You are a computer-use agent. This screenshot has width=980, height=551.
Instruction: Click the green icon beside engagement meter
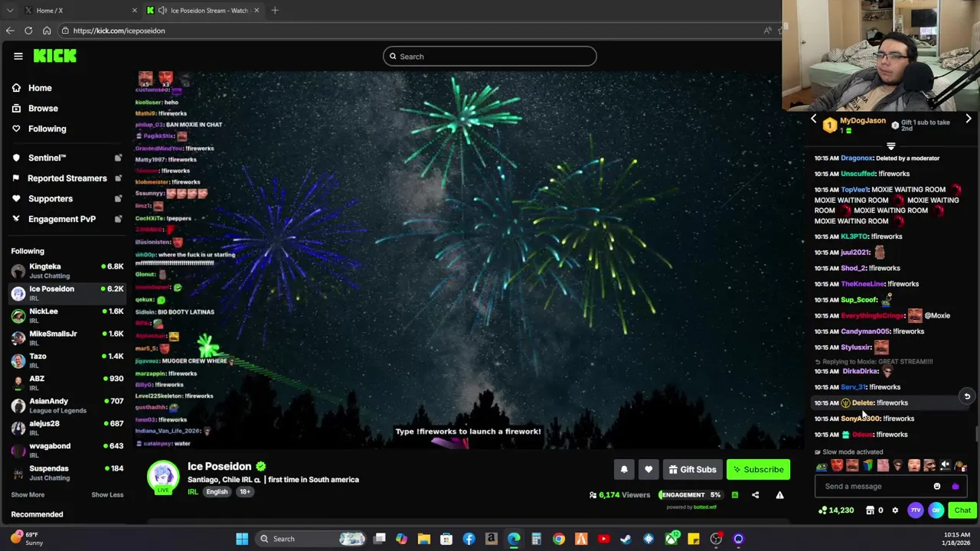pyautogui.click(x=735, y=495)
